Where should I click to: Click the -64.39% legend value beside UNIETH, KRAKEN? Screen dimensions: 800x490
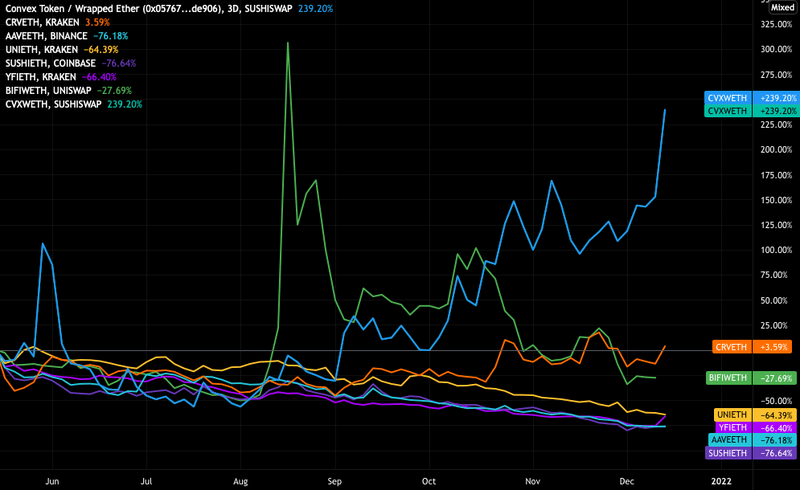point(101,50)
